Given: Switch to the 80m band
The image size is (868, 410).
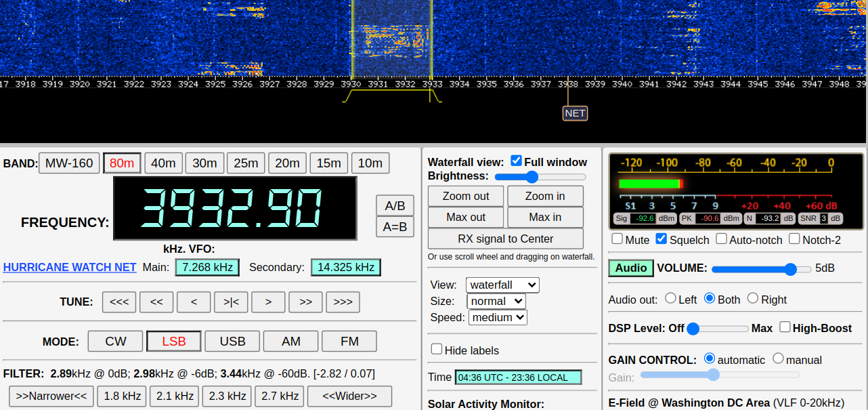Looking at the screenshot, I should point(122,163).
